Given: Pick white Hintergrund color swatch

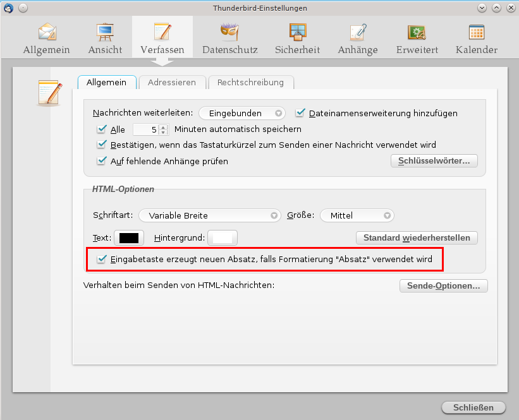Looking at the screenshot, I should pos(223,237).
